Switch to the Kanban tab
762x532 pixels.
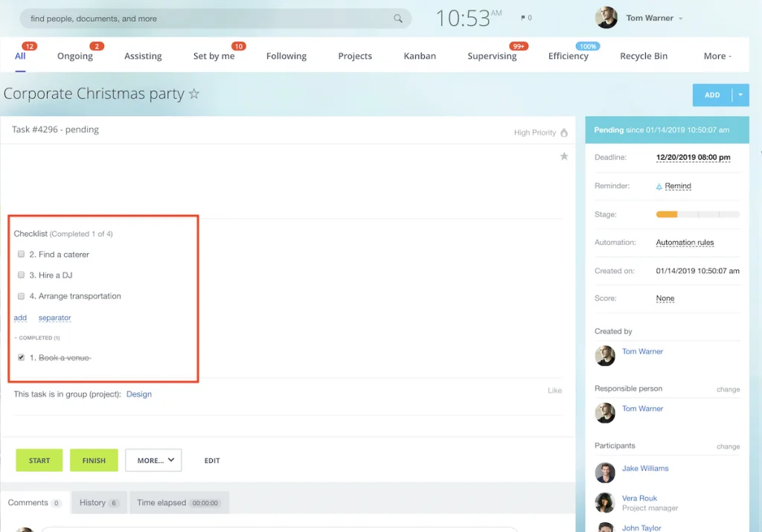(x=420, y=56)
